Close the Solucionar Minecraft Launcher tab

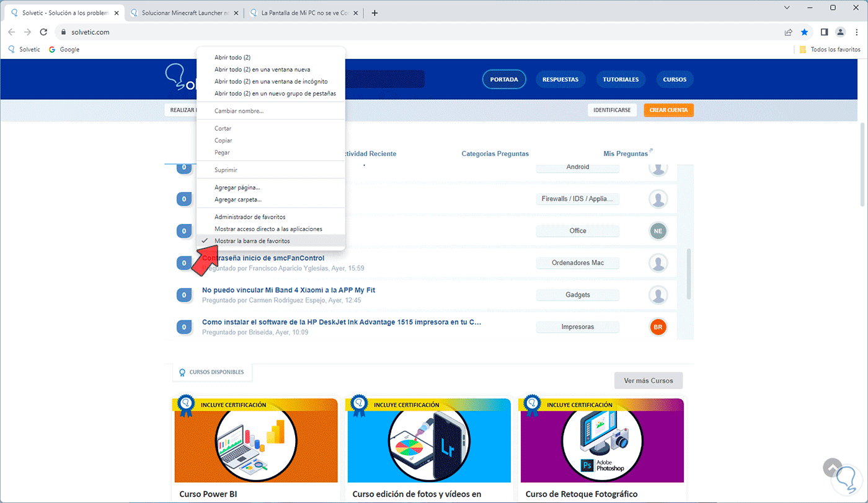(x=236, y=13)
